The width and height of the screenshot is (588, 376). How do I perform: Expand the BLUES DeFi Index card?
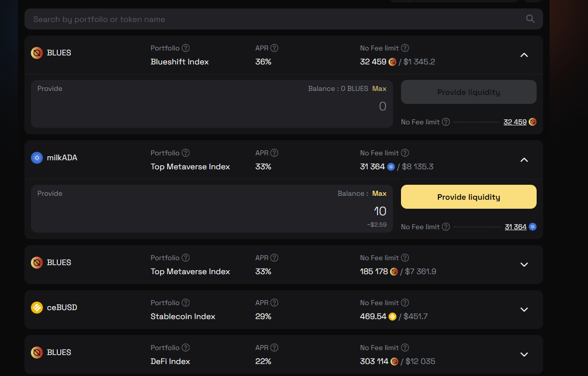[524, 355]
